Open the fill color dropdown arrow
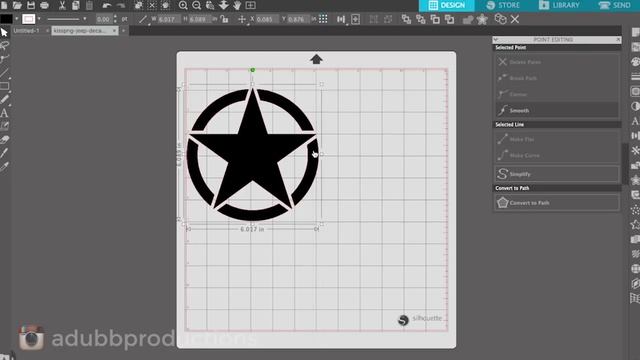Viewport: 640px width, 360px height. (17, 19)
